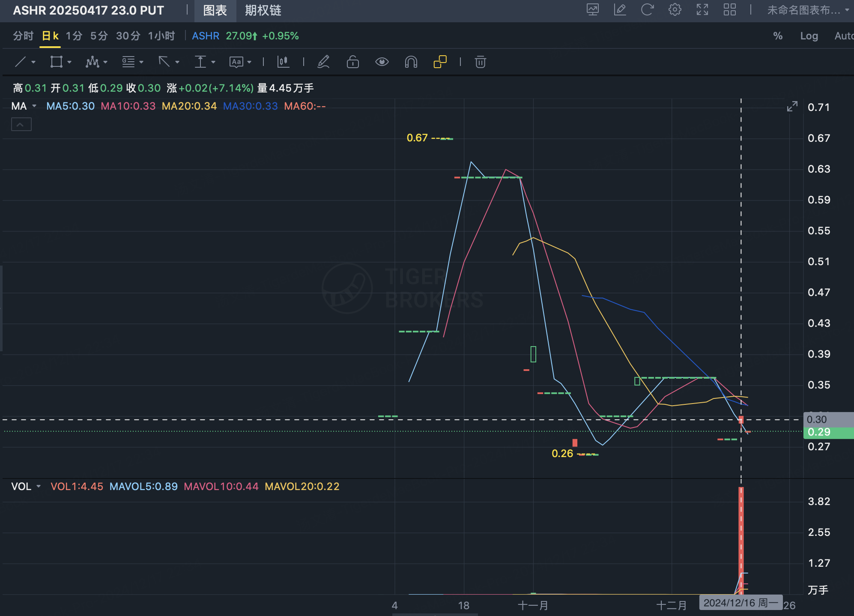This screenshot has width=854, height=616.
Task: Toggle the magnet snap mode
Action: tap(411, 62)
